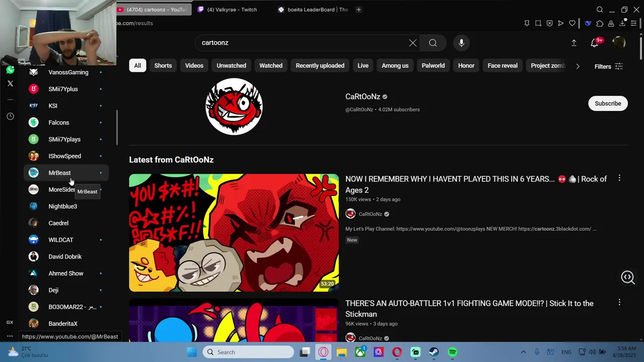
Task: Click the GX corner icon in sidebar
Action: [10, 322]
